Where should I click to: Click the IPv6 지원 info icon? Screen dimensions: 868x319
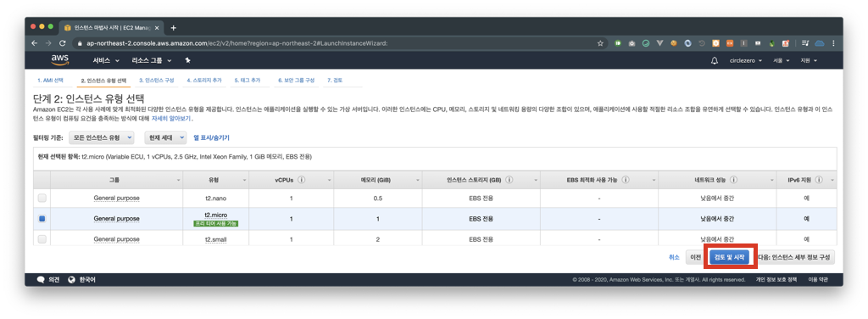coord(819,180)
